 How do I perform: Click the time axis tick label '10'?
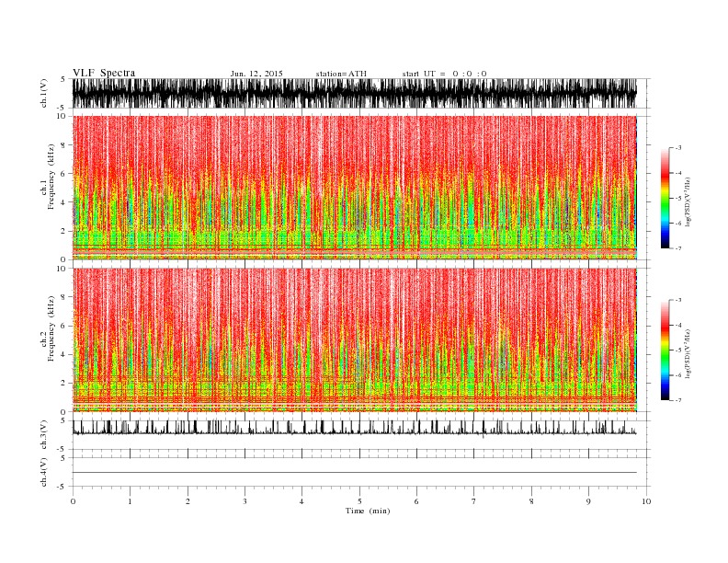point(646,501)
